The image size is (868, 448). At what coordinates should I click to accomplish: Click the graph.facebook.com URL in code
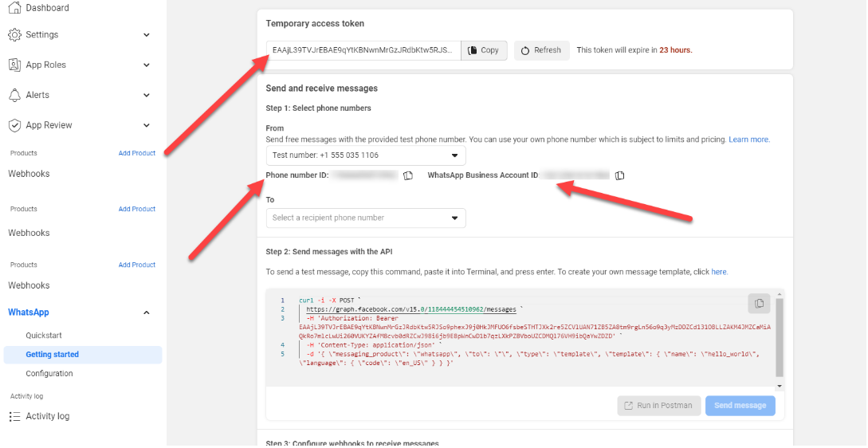pos(411,309)
